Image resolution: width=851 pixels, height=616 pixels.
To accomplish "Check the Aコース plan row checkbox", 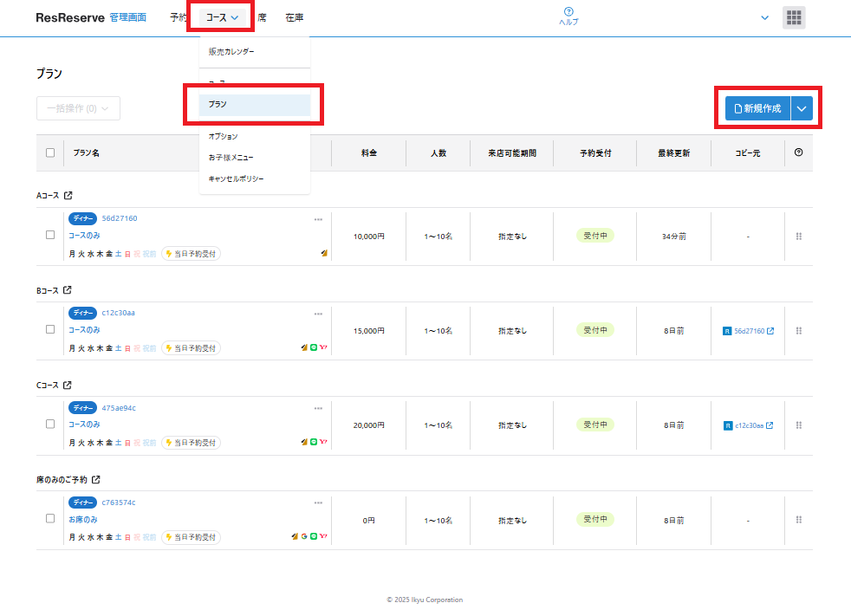I will tap(50, 235).
